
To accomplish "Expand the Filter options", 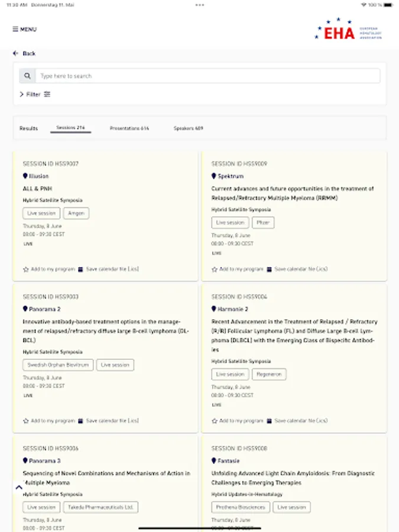I will coord(31,95).
